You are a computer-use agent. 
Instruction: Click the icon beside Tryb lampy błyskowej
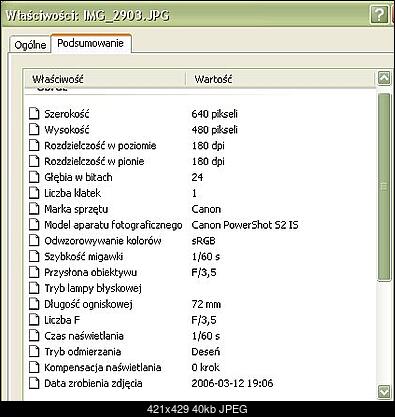[34, 288]
